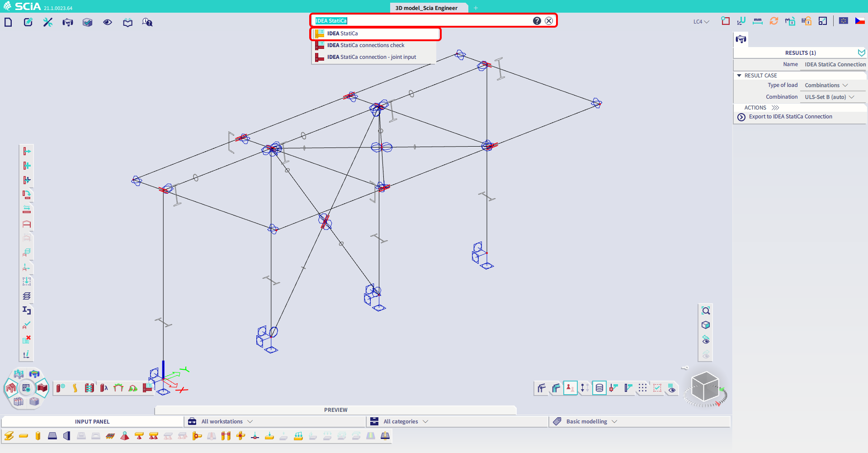Viewport: 868px width, 453px height.
Task: Toggle the rendered surfaces display button
Action: click(x=556, y=388)
